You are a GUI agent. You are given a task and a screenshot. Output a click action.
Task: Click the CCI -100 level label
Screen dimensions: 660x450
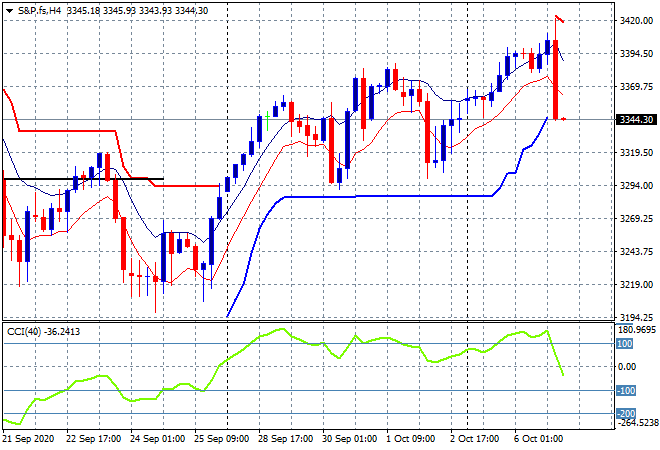626,391
